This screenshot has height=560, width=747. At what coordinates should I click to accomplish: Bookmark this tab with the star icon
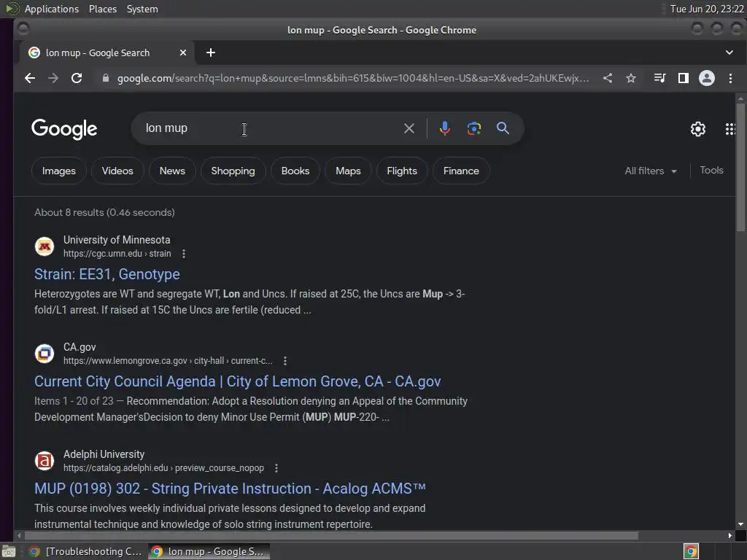631,78
